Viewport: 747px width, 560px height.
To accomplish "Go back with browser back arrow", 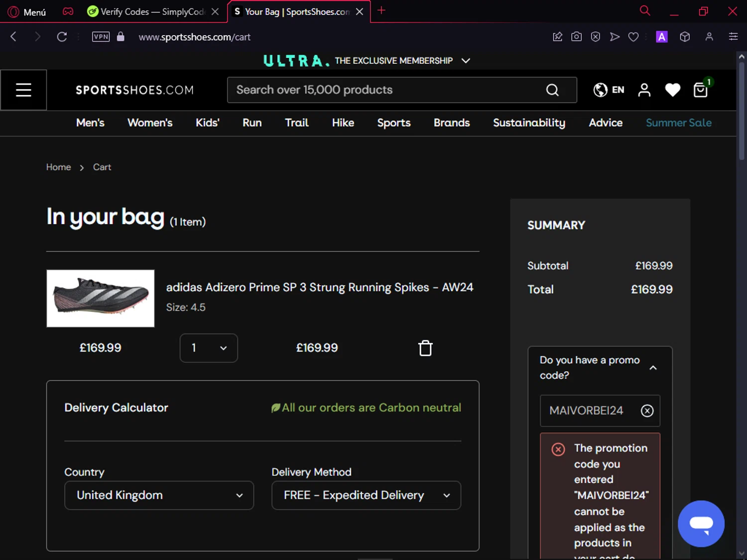I will pyautogui.click(x=13, y=37).
